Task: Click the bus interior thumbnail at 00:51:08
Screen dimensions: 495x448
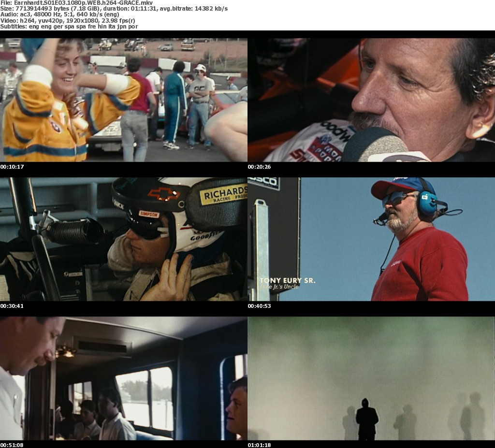Action: (123, 378)
